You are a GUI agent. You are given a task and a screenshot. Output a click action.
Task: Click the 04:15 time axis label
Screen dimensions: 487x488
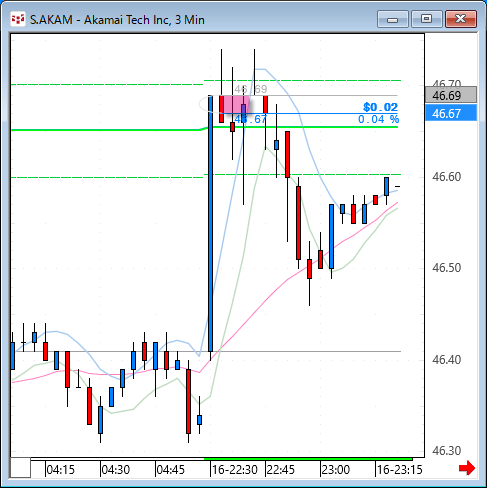(60, 470)
